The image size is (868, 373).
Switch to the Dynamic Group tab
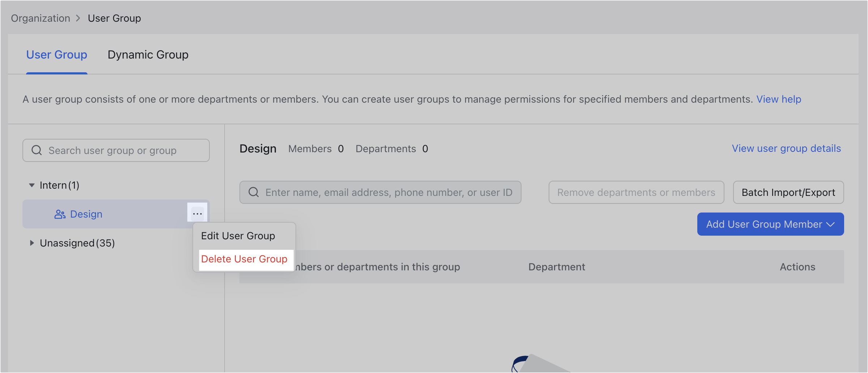148,55
